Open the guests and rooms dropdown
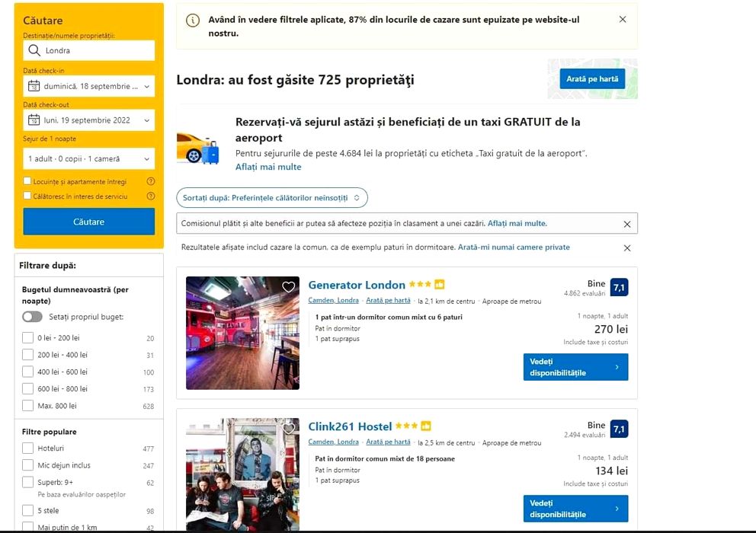The height and width of the screenshot is (533, 756). pyautogui.click(x=88, y=158)
